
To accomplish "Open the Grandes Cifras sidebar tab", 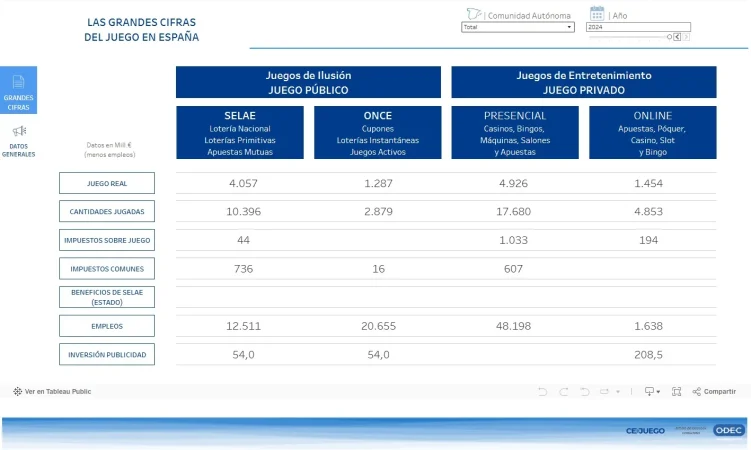I will 18,89.
